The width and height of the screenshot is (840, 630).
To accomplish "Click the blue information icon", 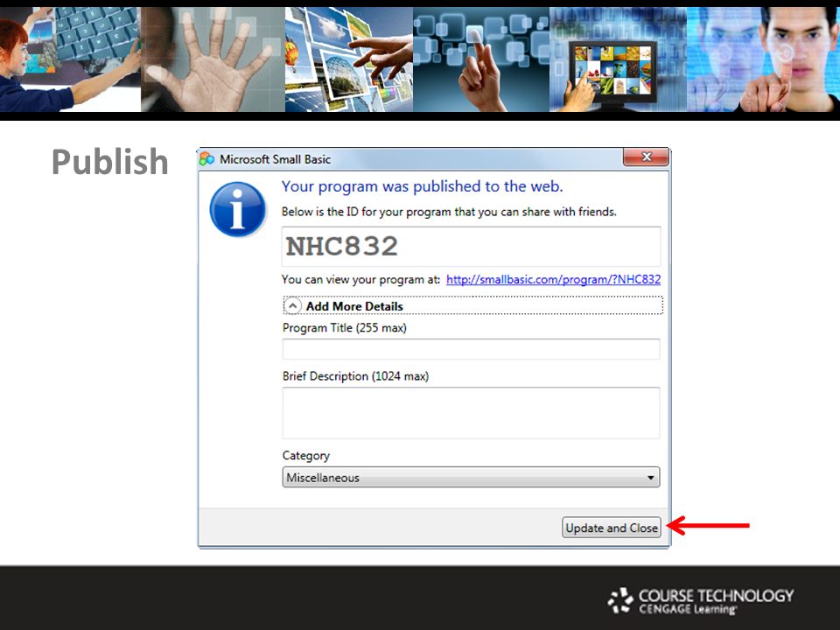I will (x=237, y=209).
